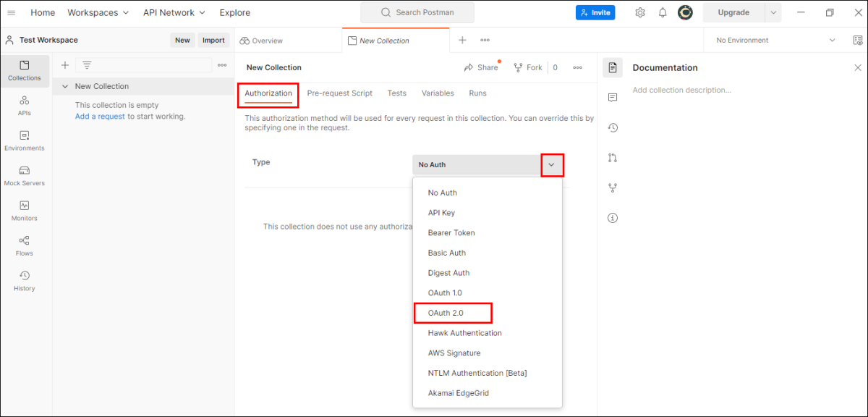
Task: Click the Import button
Action: [213, 41]
